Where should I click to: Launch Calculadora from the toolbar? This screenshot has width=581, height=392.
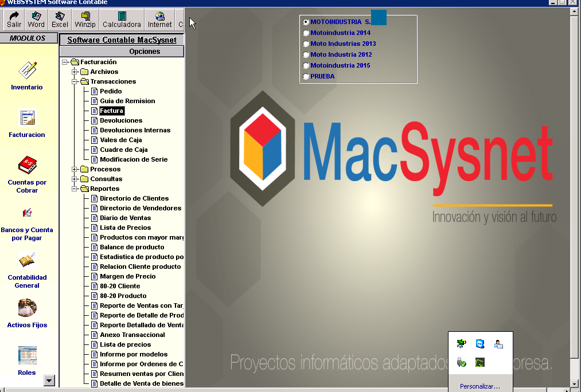click(x=122, y=19)
